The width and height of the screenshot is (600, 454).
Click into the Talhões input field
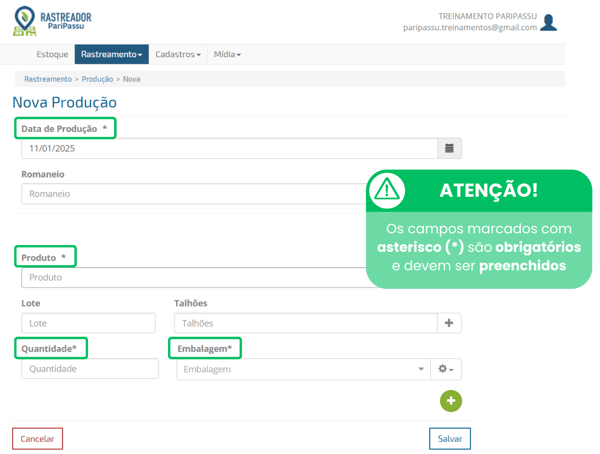(x=306, y=323)
